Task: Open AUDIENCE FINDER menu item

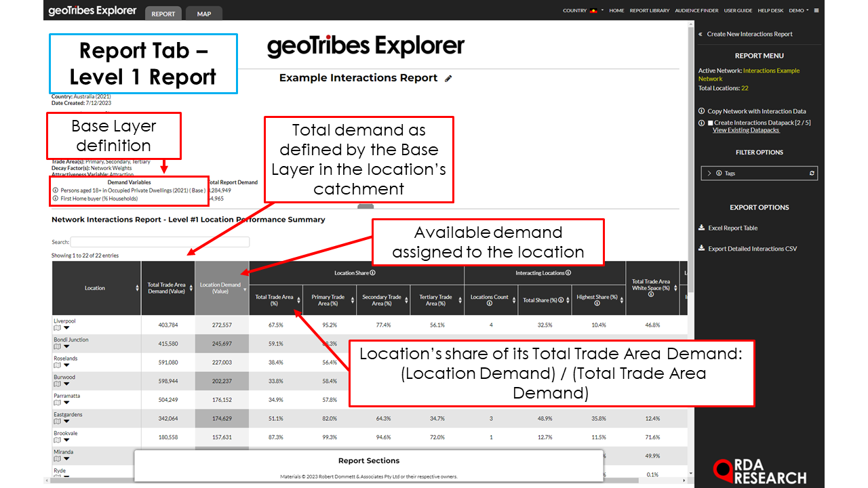Action: pyautogui.click(x=697, y=11)
